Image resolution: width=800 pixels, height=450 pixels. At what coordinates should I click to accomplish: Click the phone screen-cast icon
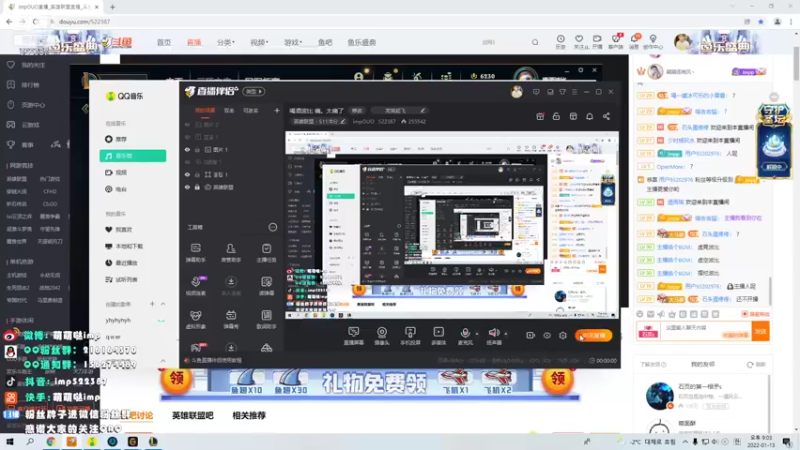coord(410,333)
